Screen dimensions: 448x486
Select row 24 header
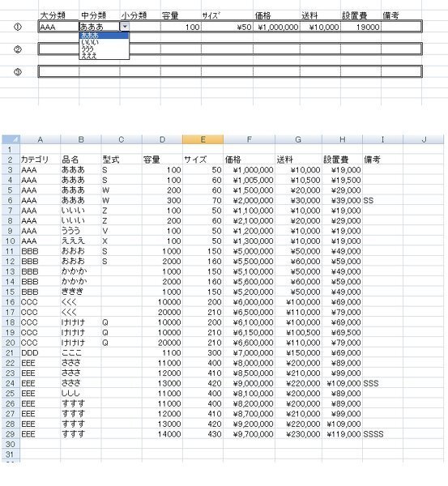click(11, 383)
